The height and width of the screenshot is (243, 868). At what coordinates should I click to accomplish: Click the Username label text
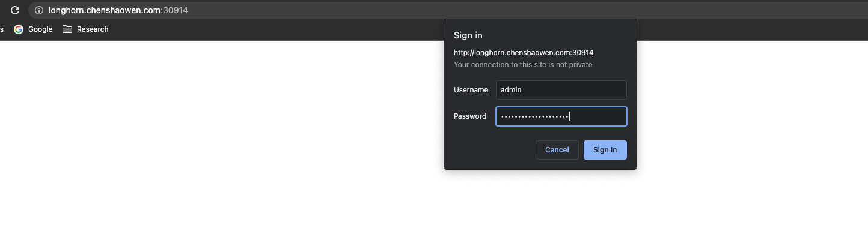[x=471, y=90]
